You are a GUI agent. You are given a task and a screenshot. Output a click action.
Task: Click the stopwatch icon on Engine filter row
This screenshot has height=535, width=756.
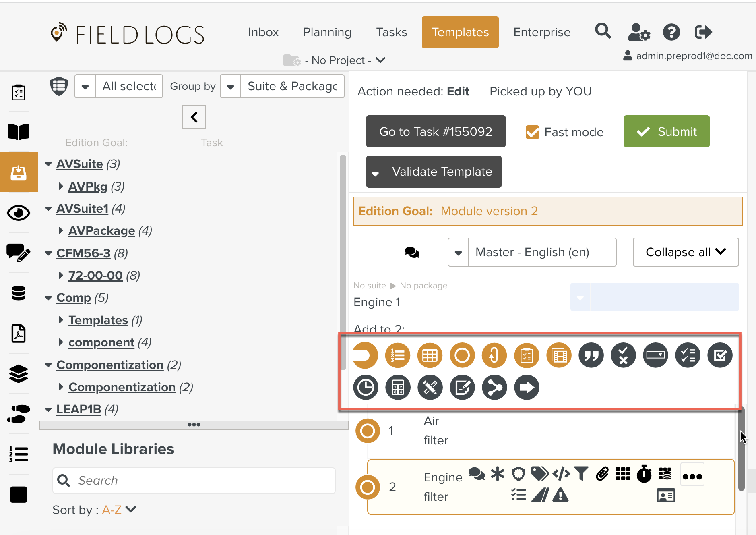point(644,474)
